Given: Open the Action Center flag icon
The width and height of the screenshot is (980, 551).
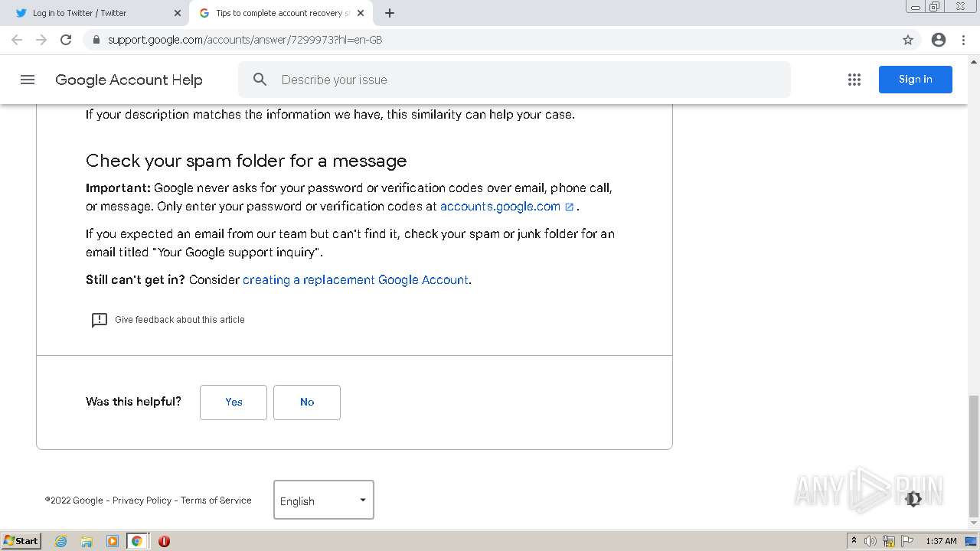Looking at the screenshot, I should 907,541.
